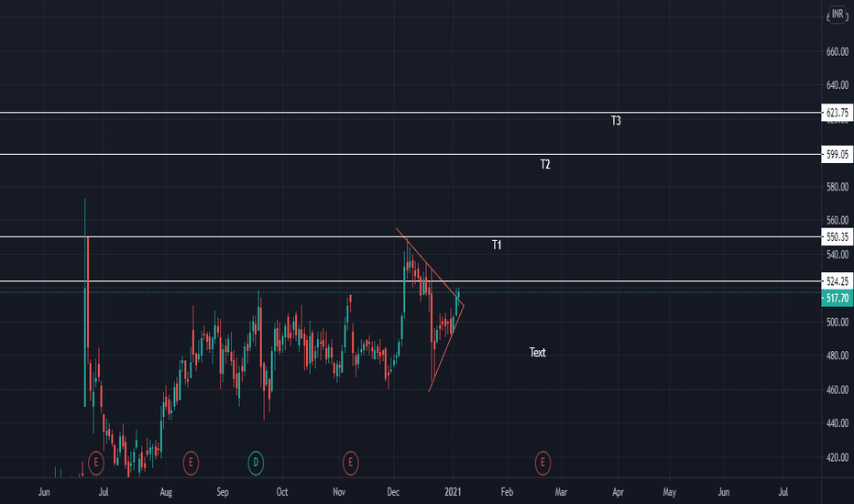Screen dimensions: 854x504
Task: Click the Apr label on time axis
Action: [619, 492]
